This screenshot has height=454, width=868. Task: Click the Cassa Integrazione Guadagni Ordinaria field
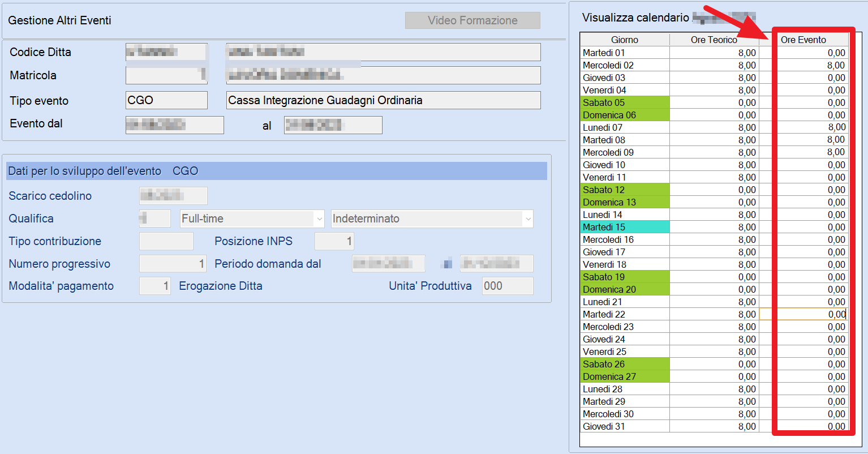pyautogui.click(x=383, y=100)
